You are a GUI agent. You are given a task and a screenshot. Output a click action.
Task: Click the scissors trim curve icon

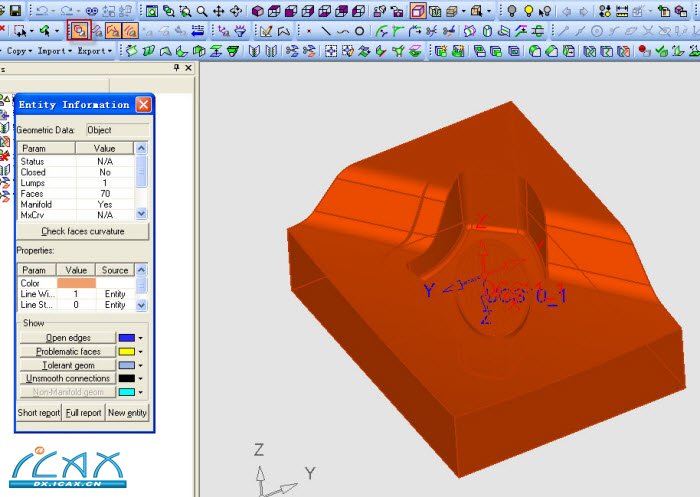tap(431, 31)
